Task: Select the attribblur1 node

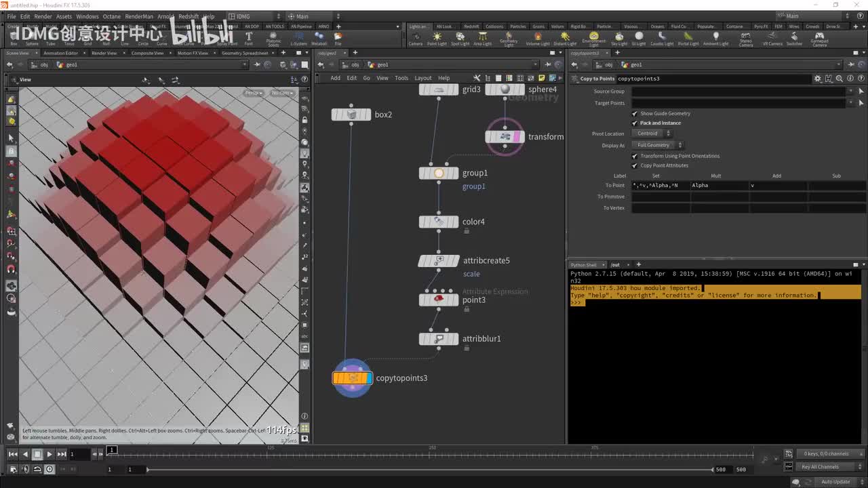Action: click(x=439, y=339)
